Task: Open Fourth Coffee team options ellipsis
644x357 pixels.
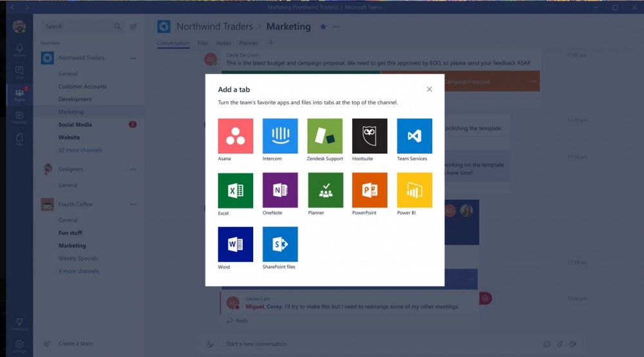Action: point(133,204)
